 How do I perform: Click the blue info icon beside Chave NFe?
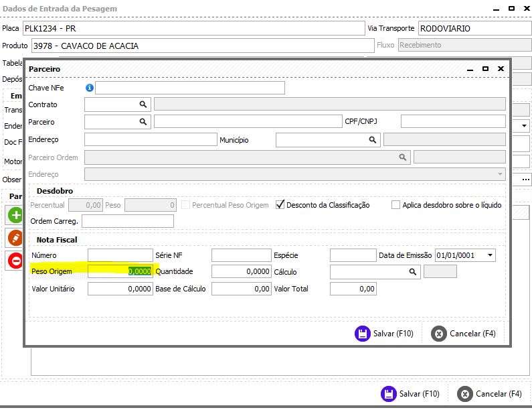coord(89,88)
